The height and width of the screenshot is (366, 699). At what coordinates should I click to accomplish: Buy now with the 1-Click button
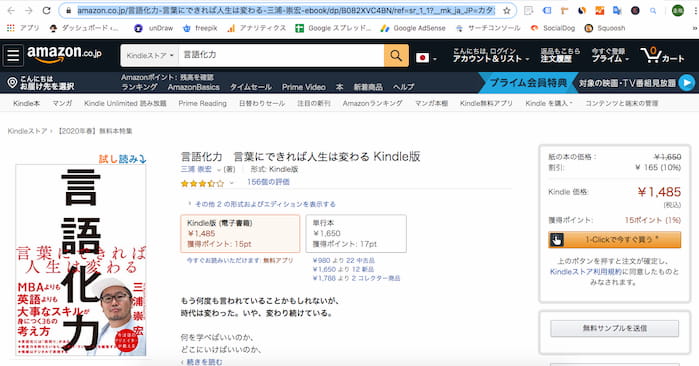615,240
